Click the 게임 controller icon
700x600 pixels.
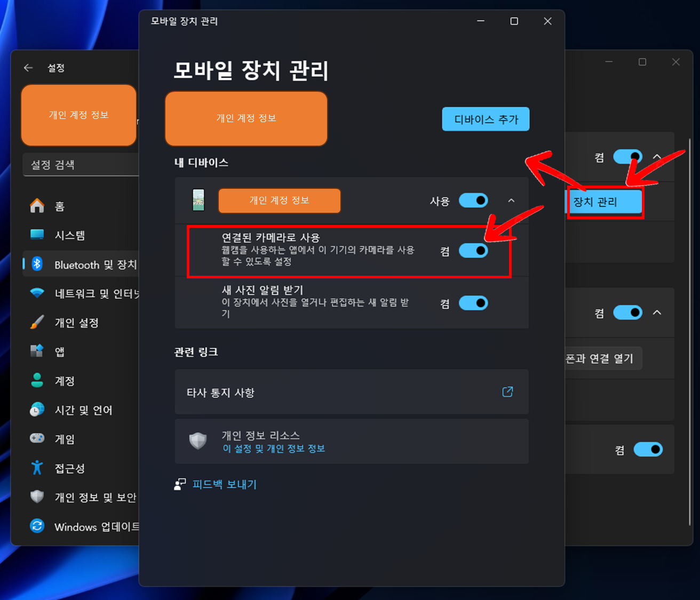coord(37,438)
